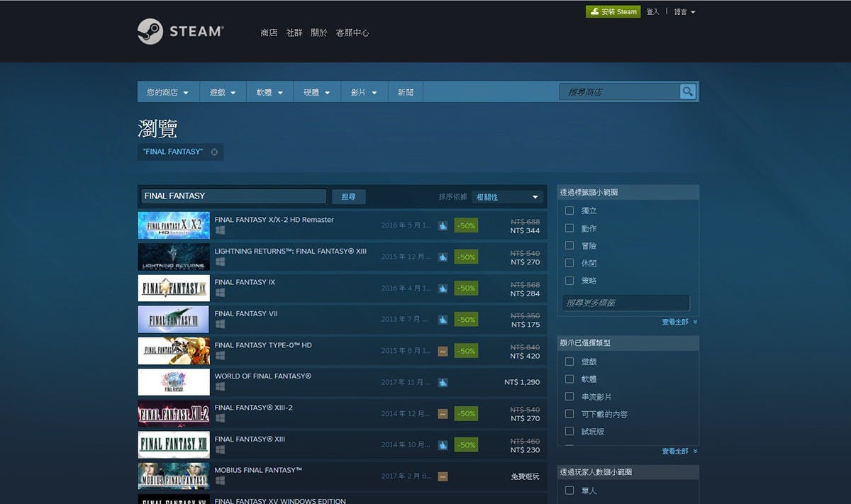
Task: Click mixed review icon for FINAL FANTASY TYPE-0 HD
Action: pyautogui.click(x=443, y=351)
